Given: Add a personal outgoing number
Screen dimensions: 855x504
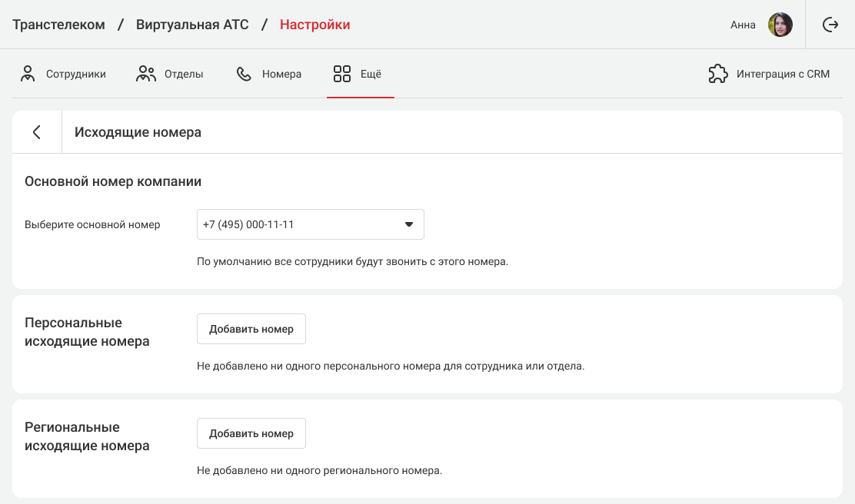Looking at the screenshot, I should [251, 329].
